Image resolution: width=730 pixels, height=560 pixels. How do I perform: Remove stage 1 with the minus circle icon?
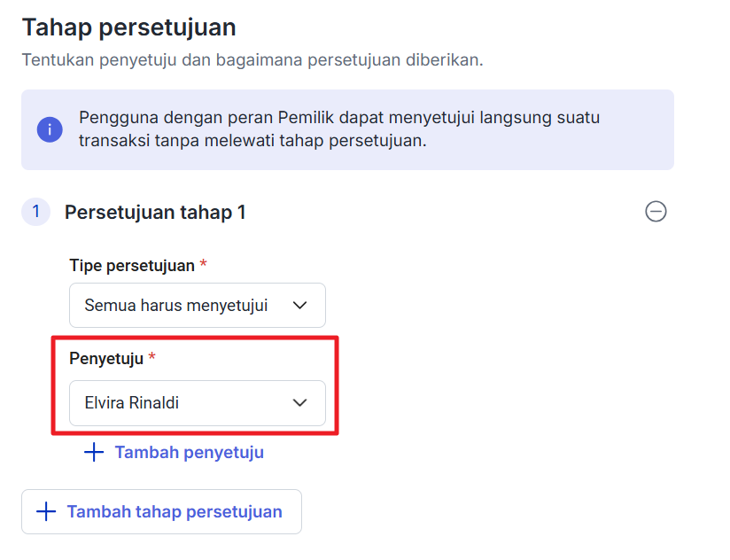pyautogui.click(x=656, y=212)
